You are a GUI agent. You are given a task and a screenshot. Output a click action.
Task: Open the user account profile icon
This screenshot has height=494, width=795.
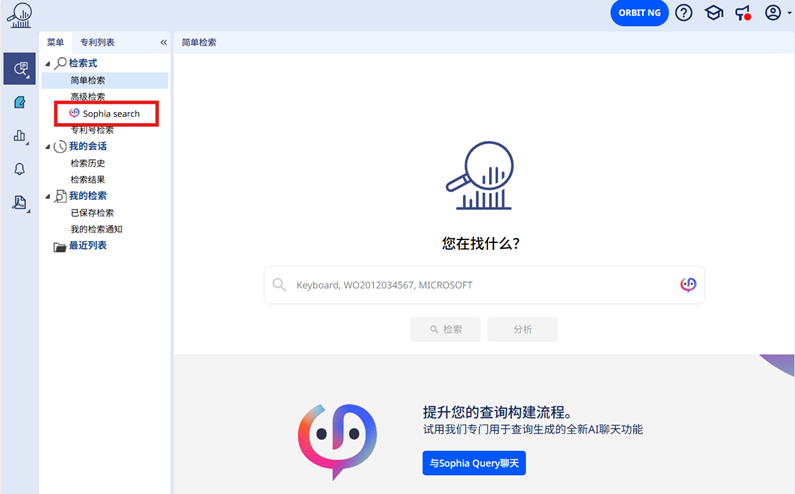tap(773, 13)
